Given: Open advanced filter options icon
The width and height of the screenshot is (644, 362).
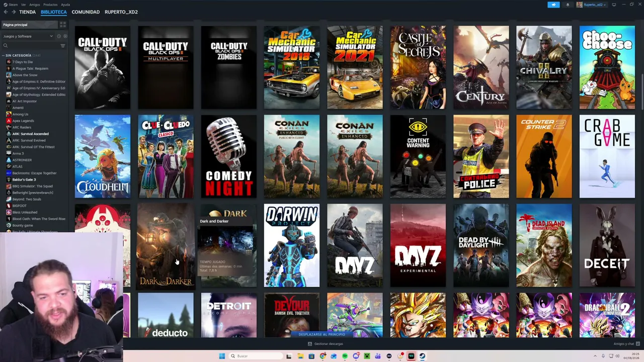Looking at the screenshot, I should point(63,46).
